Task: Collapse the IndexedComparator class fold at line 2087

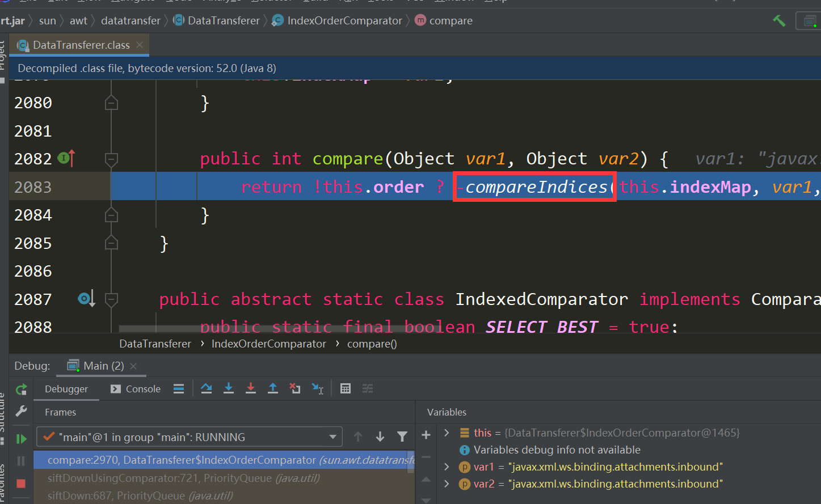Action: pos(111,299)
